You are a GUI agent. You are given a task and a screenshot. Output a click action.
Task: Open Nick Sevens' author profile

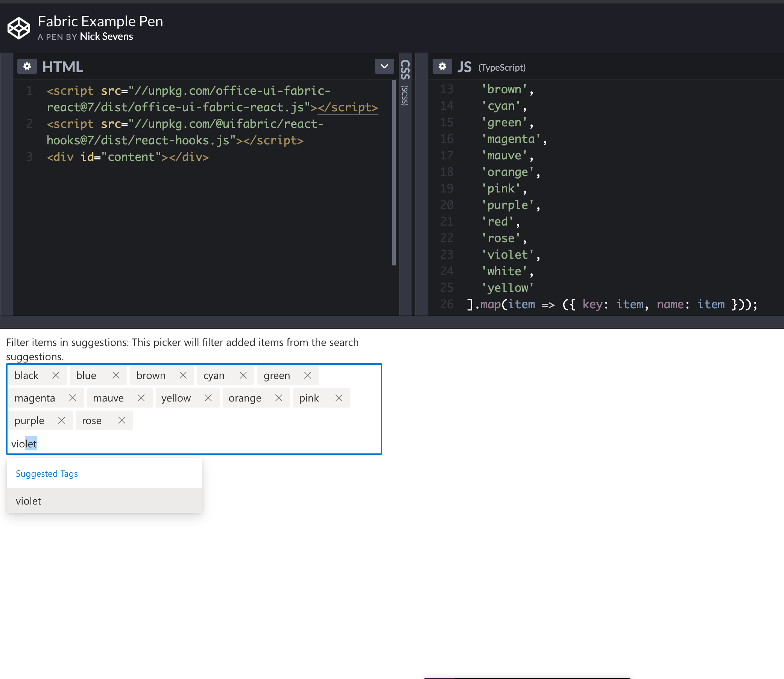pyautogui.click(x=106, y=36)
